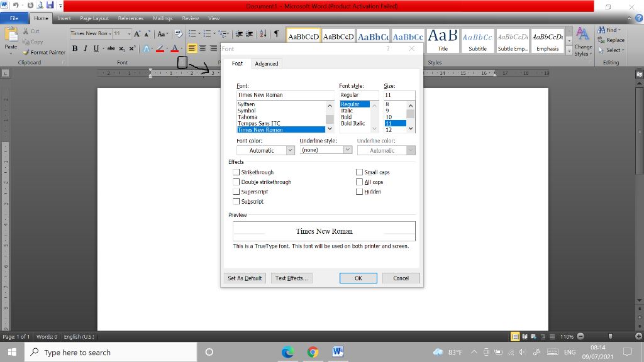
Task: Click the ribbon Font Color icon
Action: (x=175, y=48)
